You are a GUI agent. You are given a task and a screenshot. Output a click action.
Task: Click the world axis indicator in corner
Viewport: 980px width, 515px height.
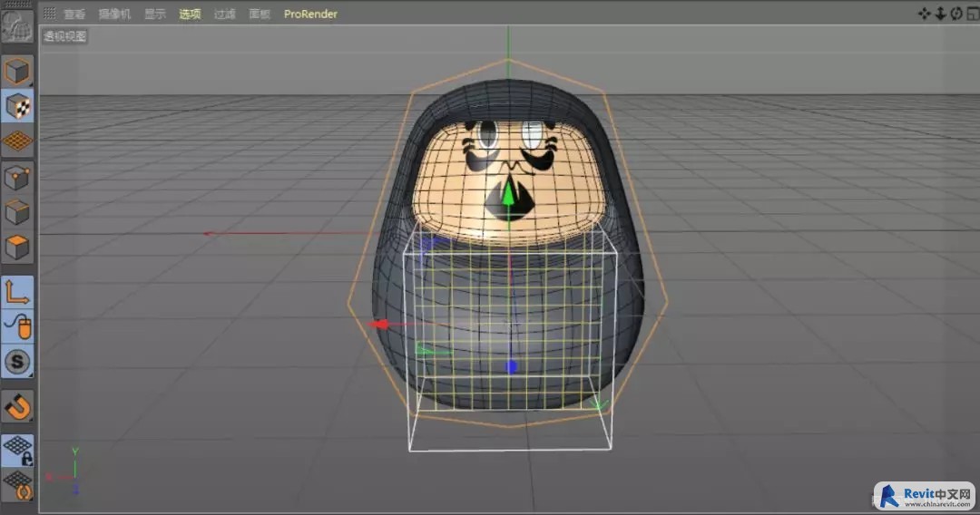(64, 471)
